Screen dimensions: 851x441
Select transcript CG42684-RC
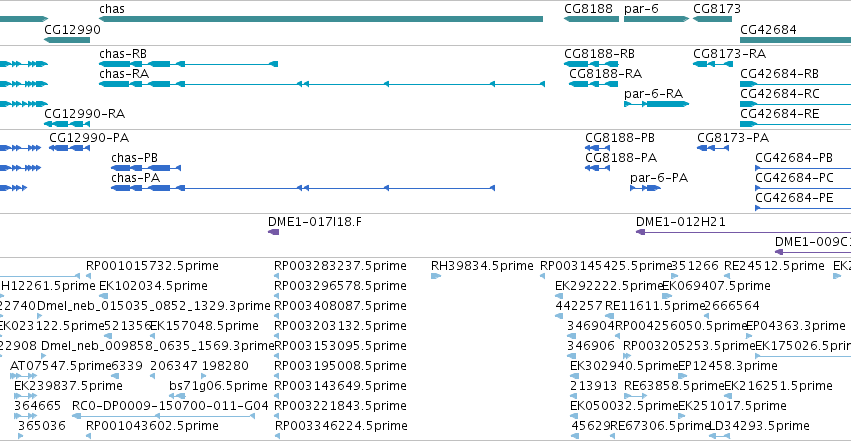pos(780,94)
